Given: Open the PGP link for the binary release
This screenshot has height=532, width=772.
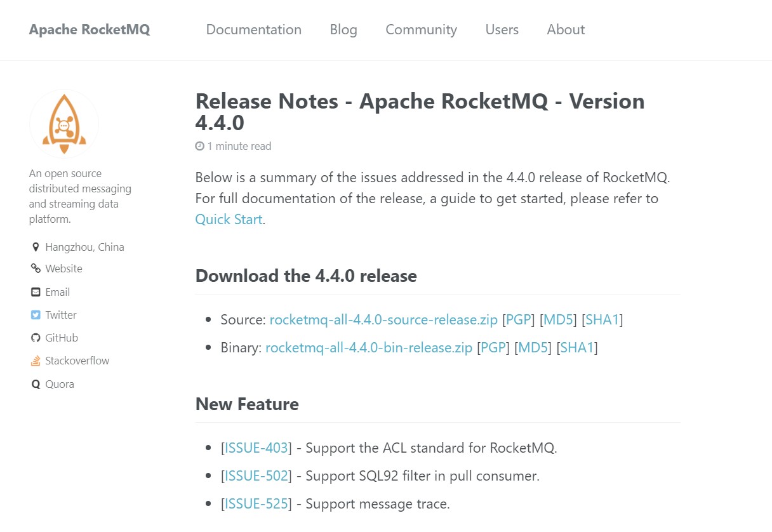Looking at the screenshot, I should (x=493, y=348).
